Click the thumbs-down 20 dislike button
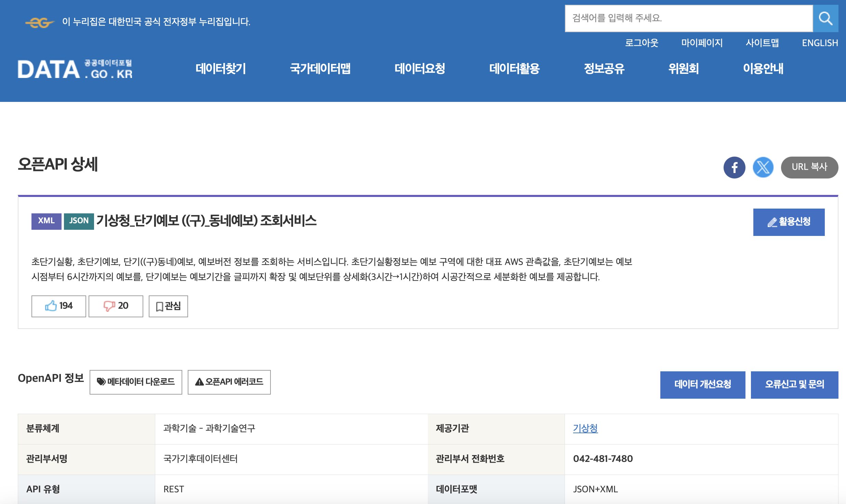The width and height of the screenshot is (846, 504). click(x=116, y=306)
